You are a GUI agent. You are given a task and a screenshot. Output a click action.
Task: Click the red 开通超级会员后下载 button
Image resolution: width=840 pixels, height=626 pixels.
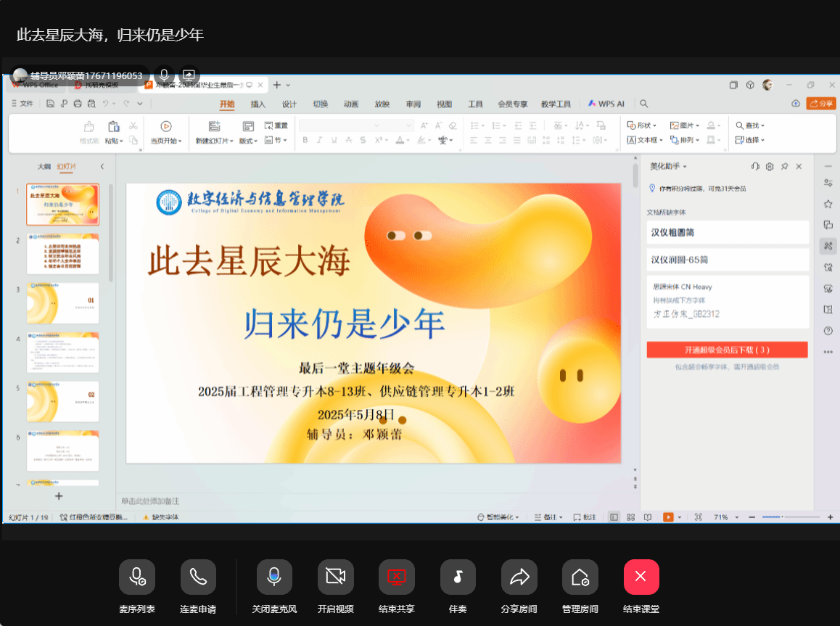click(x=727, y=350)
